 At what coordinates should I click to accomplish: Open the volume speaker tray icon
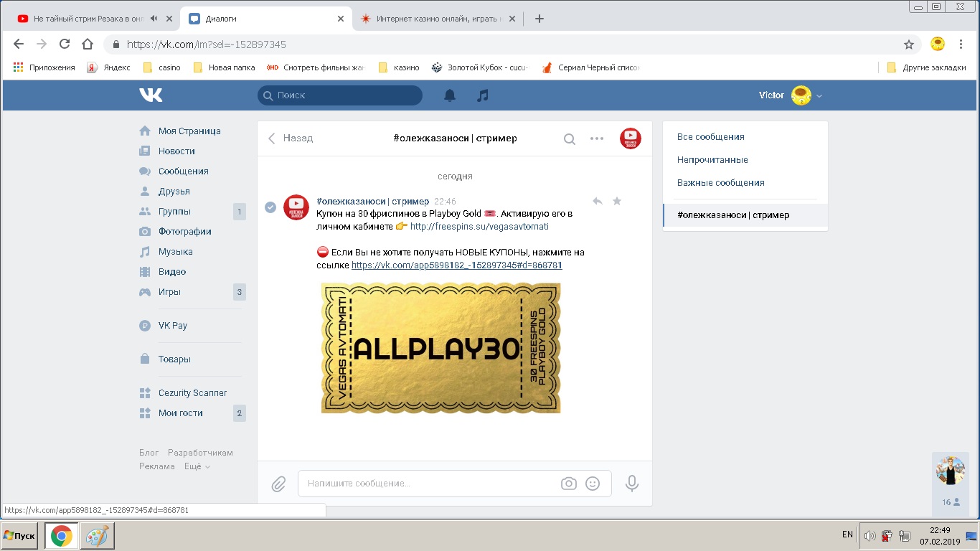click(870, 536)
